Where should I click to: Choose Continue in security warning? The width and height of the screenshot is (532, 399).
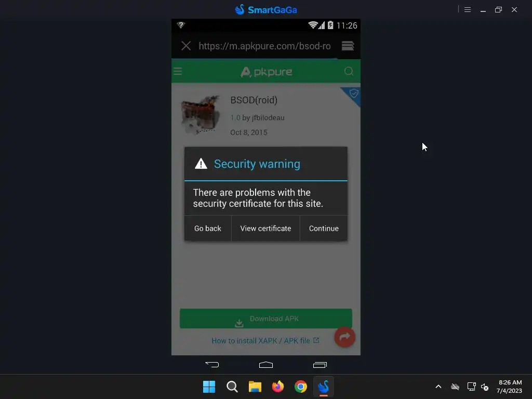(x=324, y=229)
